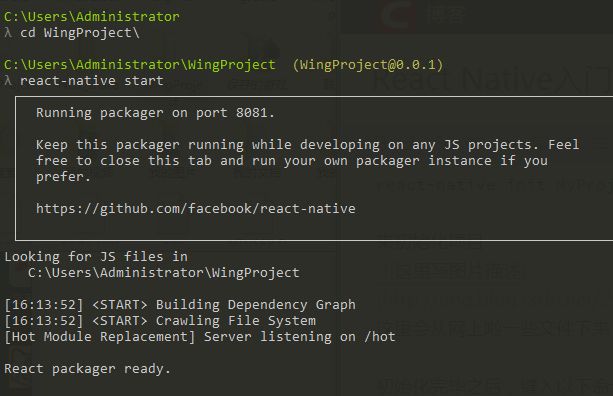Click the (WingProject@0.0.1) version label

[367, 65]
